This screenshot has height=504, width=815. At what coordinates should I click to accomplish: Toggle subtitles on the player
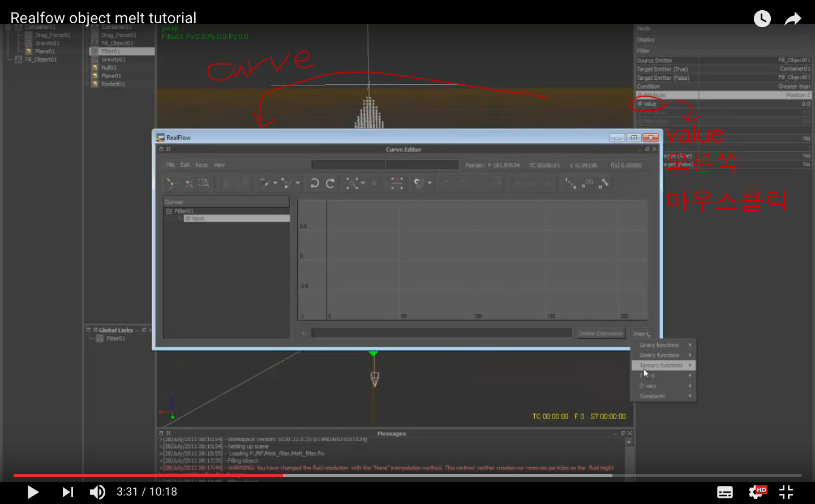(x=725, y=492)
